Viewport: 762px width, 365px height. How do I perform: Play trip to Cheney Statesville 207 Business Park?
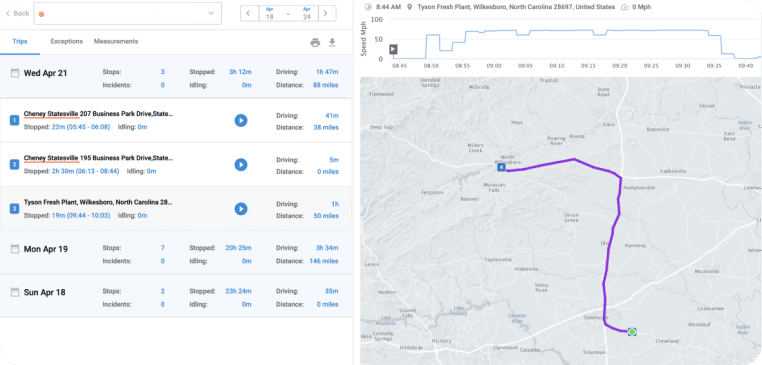click(241, 121)
